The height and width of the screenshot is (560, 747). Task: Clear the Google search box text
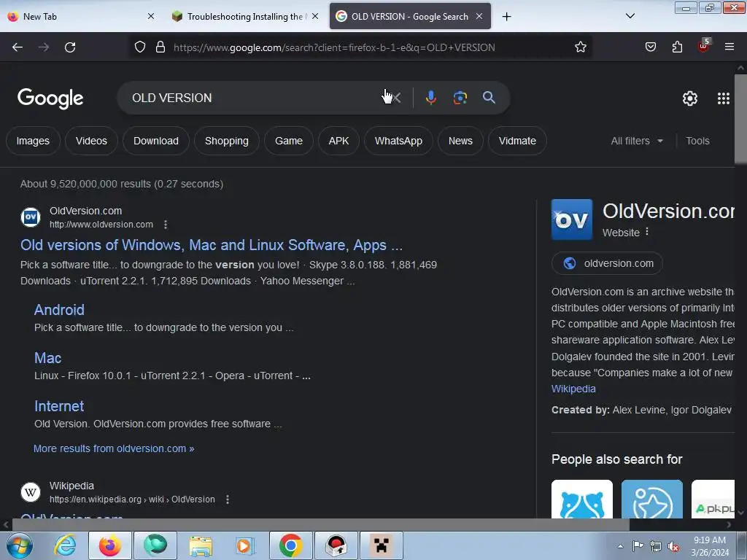tap(396, 98)
